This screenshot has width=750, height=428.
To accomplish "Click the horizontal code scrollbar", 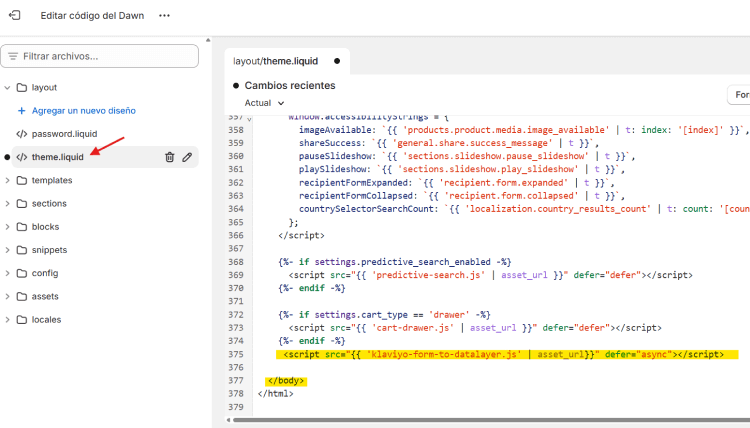I will [x=491, y=420].
